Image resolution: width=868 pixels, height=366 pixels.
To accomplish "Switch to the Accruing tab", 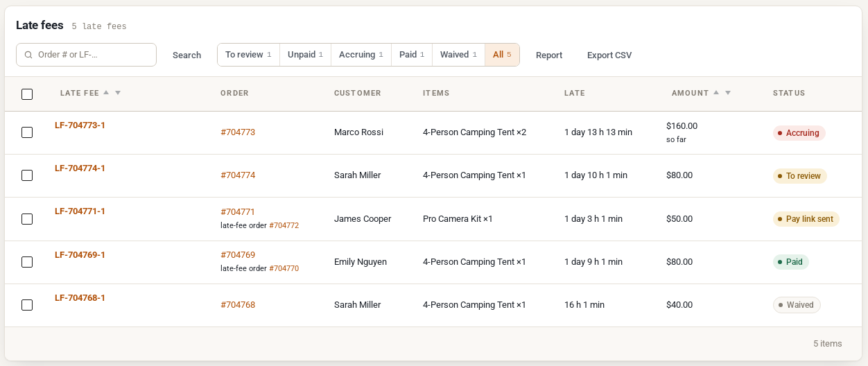I will [361, 55].
